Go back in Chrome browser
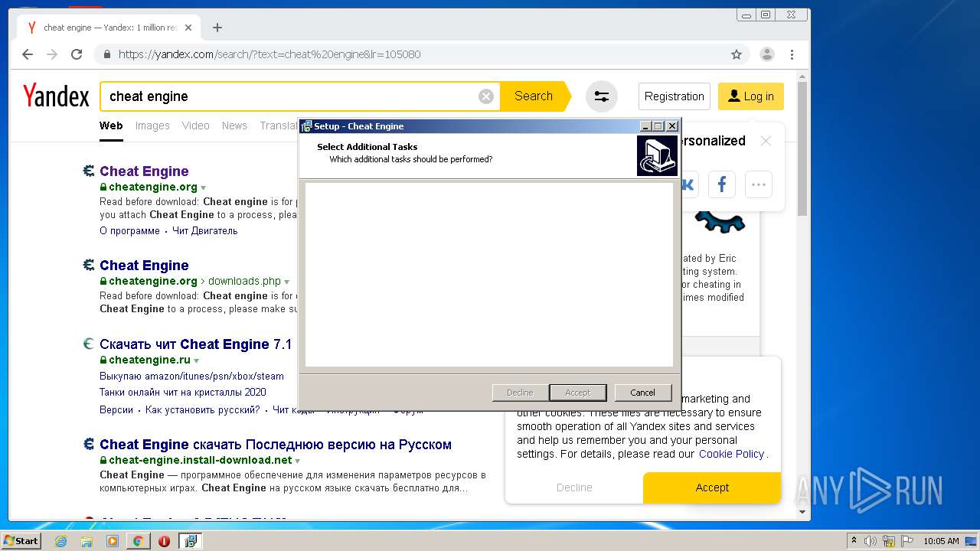The image size is (980, 551). coord(28,54)
